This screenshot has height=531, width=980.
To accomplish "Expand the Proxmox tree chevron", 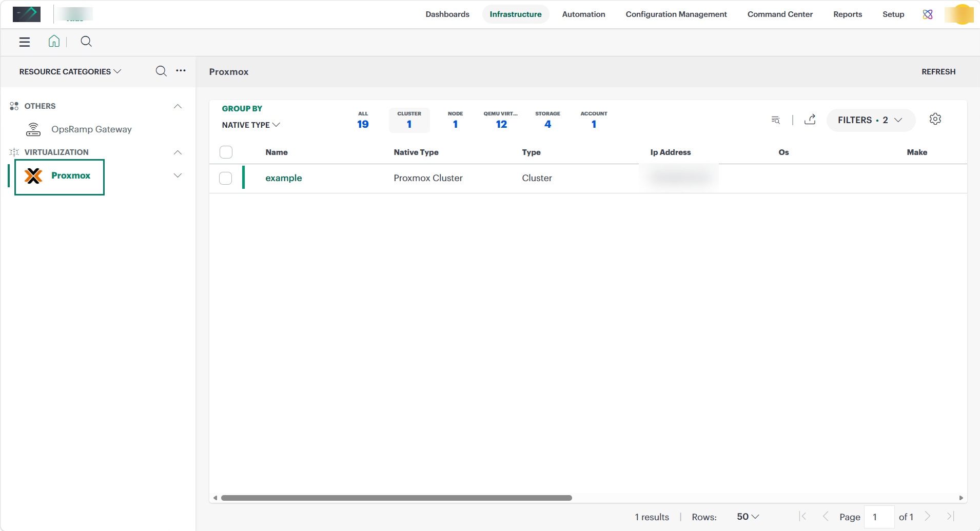I will (178, 175).
